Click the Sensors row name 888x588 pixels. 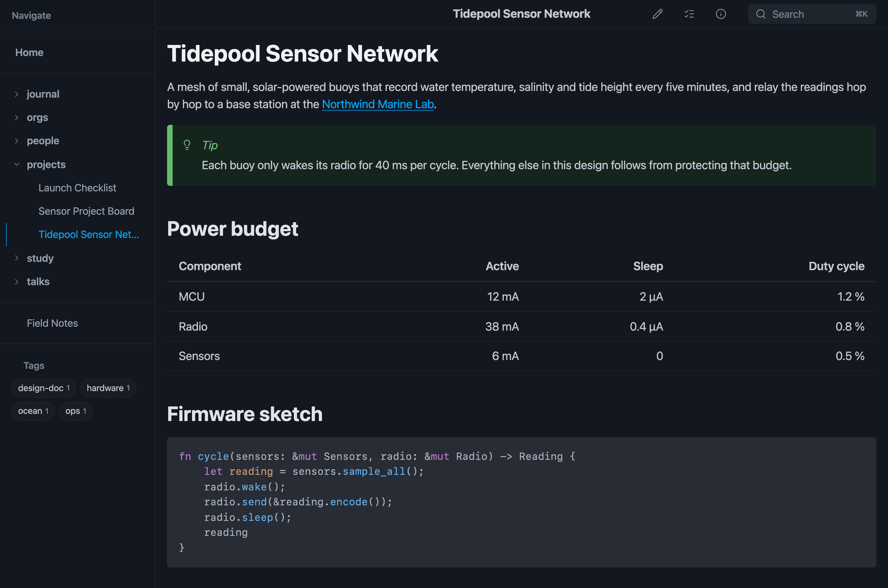click(x=199, y=356)
